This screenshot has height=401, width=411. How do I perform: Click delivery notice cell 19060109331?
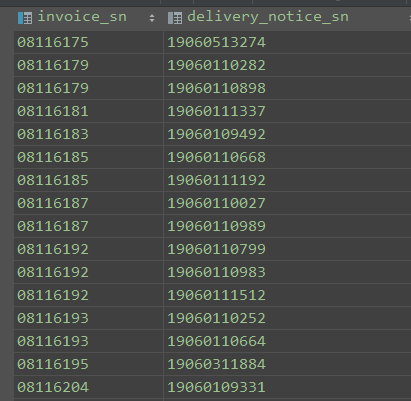287,387
